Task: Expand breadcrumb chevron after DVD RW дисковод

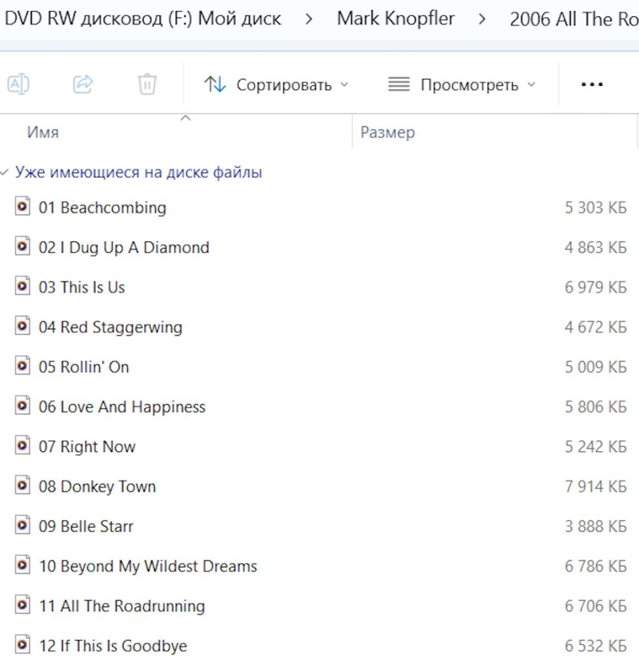Action: point(308,19)
